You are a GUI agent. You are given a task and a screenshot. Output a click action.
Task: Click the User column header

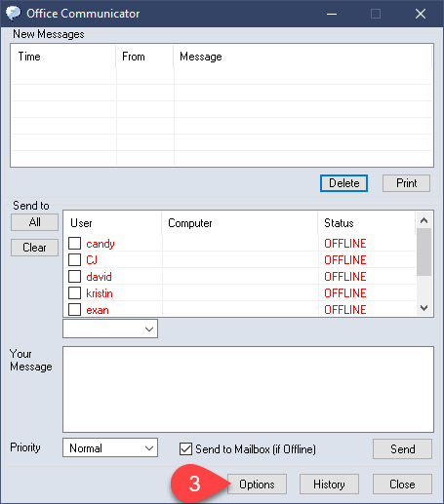112,223
